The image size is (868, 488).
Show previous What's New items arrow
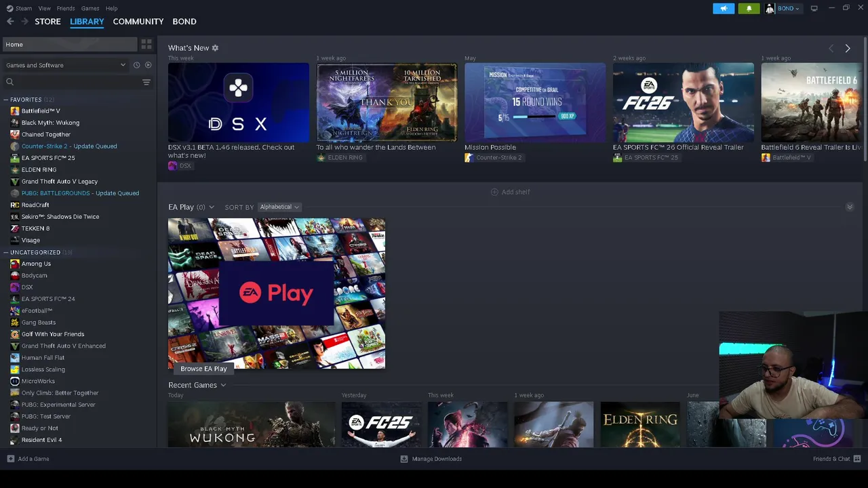[x=831, y=48]
